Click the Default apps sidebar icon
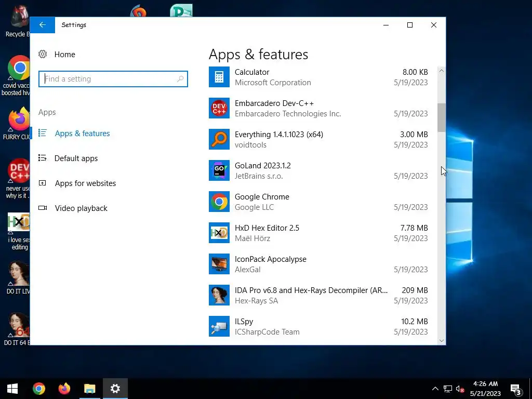This screenshot has height=399, width=532. click(43, 158)
